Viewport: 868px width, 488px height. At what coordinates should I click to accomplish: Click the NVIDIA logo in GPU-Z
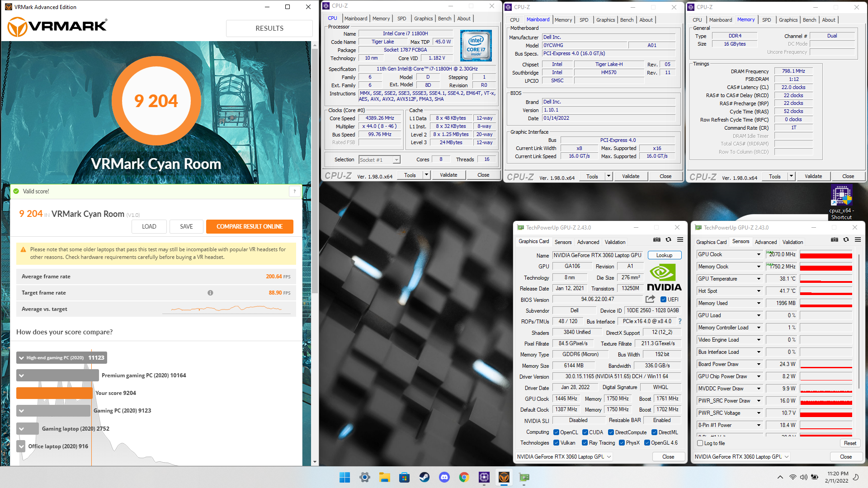tap(663, 277)
